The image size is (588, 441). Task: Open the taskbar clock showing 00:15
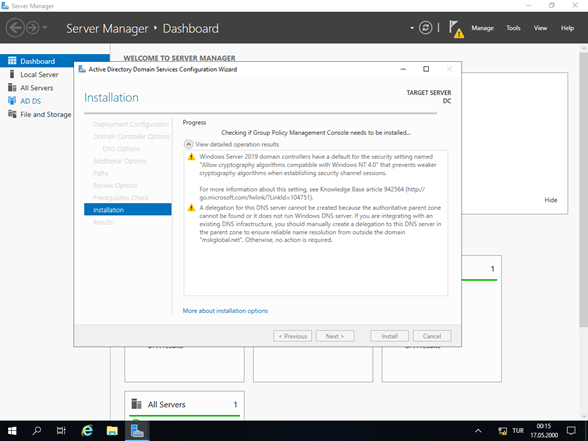[x=544, y=430]
